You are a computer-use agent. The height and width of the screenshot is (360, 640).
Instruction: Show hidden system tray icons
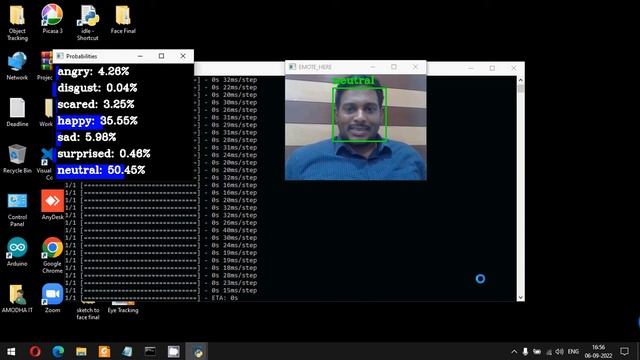pos(514,351)
